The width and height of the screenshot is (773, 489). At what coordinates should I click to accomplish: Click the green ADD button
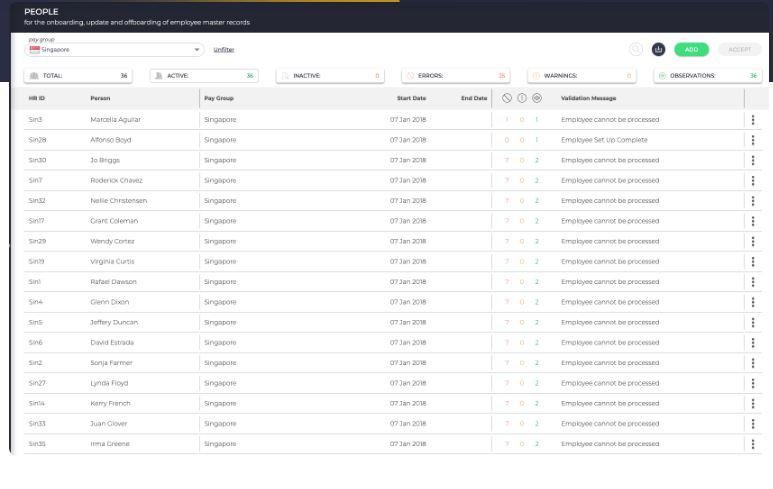click(691, 49)
